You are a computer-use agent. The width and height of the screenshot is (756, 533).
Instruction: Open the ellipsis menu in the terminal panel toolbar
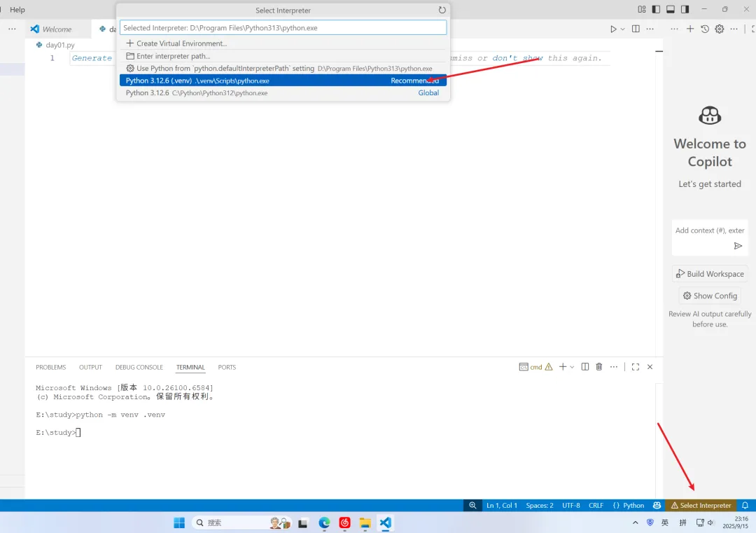coord(613,367)
